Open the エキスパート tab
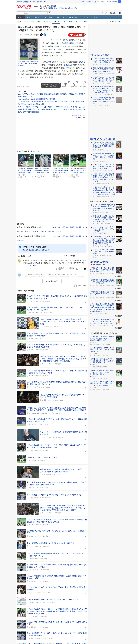Image resolution: width=138 pixels, height=644 pixels. (48, 17)
